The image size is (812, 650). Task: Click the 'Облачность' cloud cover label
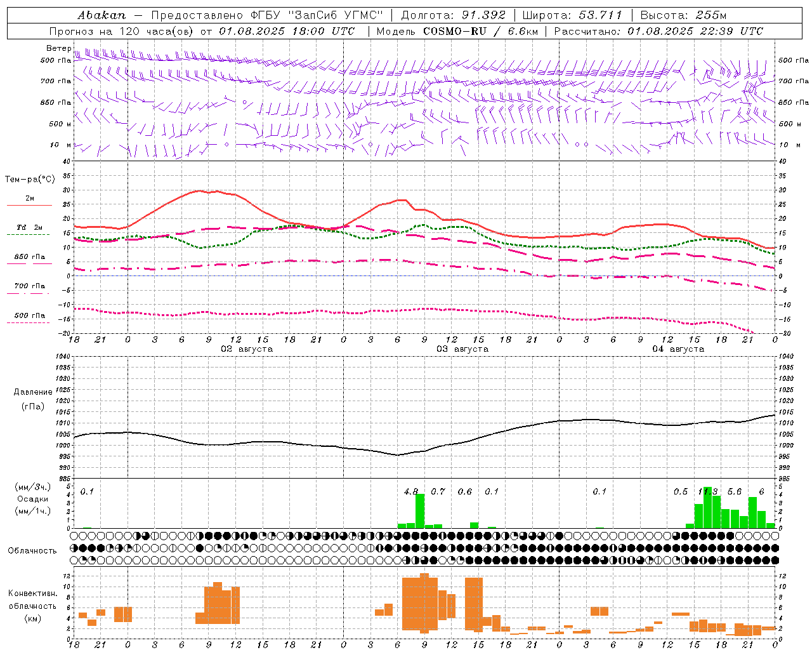point(32,551)
